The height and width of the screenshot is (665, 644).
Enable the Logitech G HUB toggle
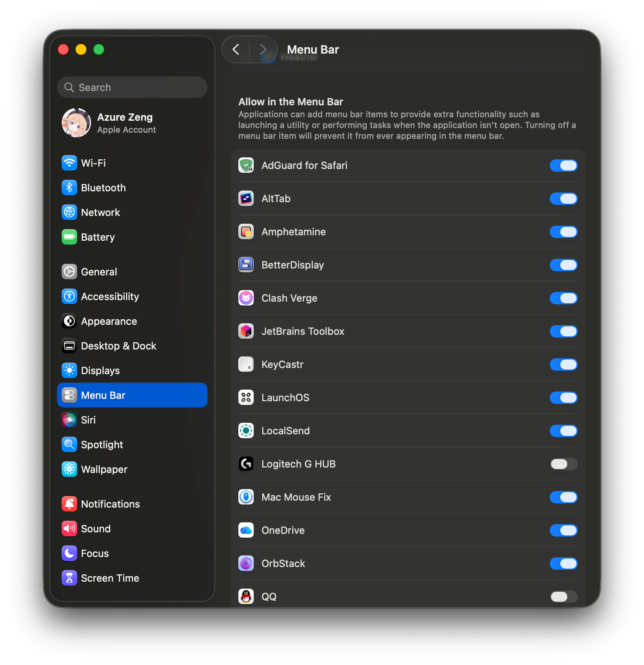563,464
